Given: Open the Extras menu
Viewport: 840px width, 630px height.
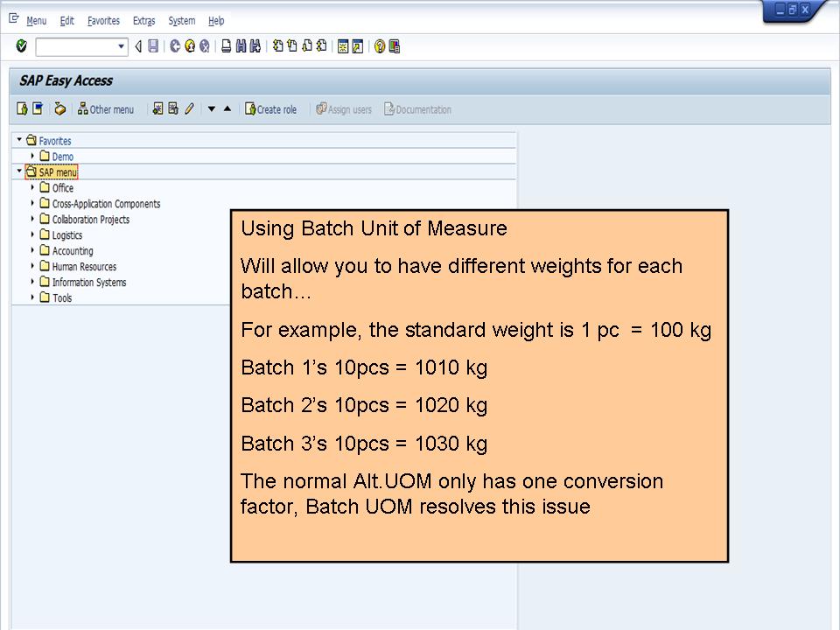Looking at the screenshot, I should (143, 20).
